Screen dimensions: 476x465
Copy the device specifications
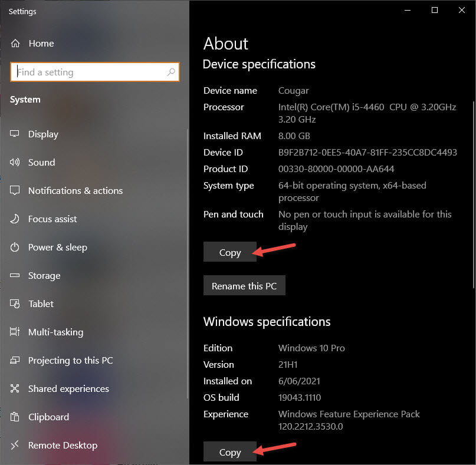229,252
